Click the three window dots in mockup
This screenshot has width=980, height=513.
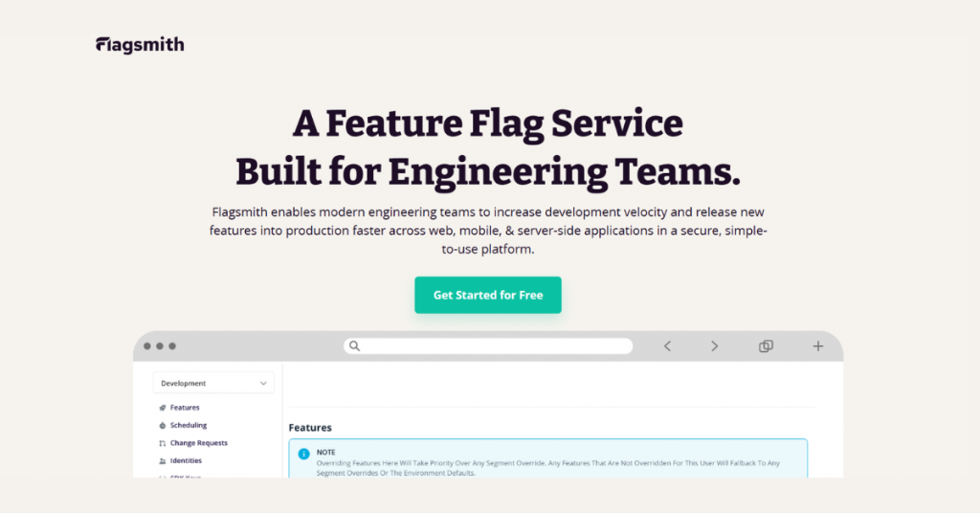[x=160, y=346]
